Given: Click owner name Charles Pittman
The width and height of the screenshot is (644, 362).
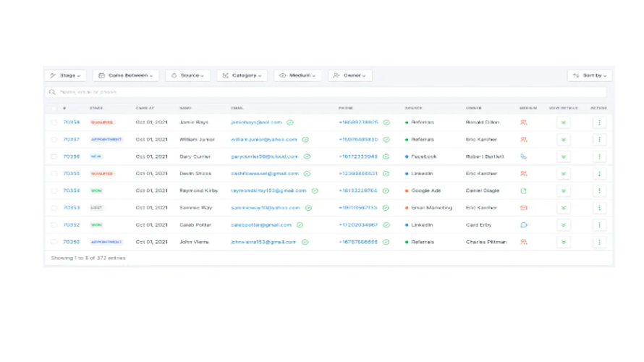Looking at the screenshot, I should (486, 242).
